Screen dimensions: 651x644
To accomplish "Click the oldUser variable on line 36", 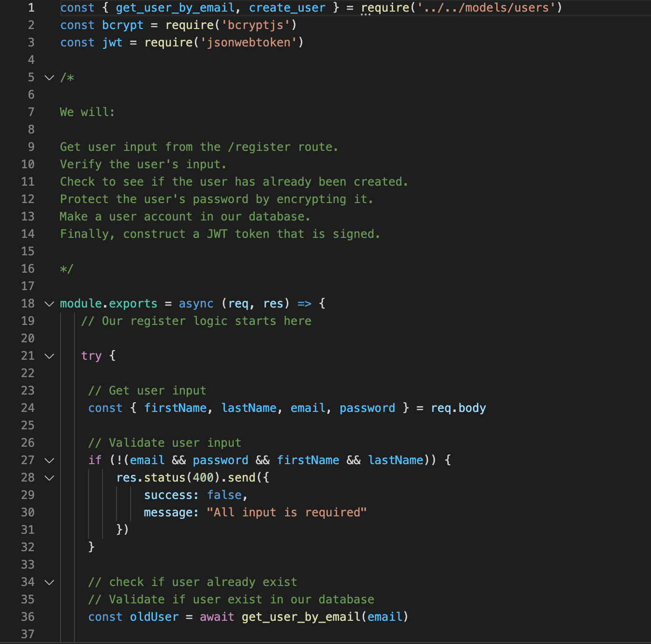I will pyautogui.click(x=154, y=617).
